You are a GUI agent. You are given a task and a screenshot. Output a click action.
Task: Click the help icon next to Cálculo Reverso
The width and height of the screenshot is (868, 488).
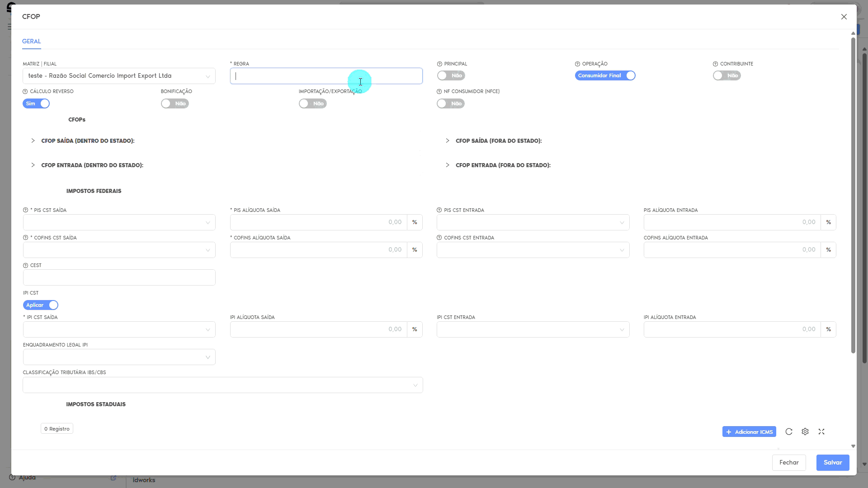[25, 92]
